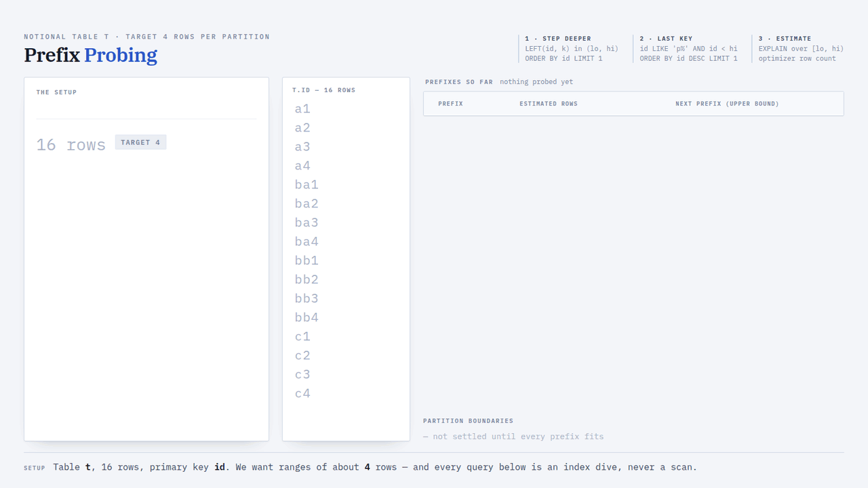Pick the ba2 row in the id list

[x=307, y=203]
